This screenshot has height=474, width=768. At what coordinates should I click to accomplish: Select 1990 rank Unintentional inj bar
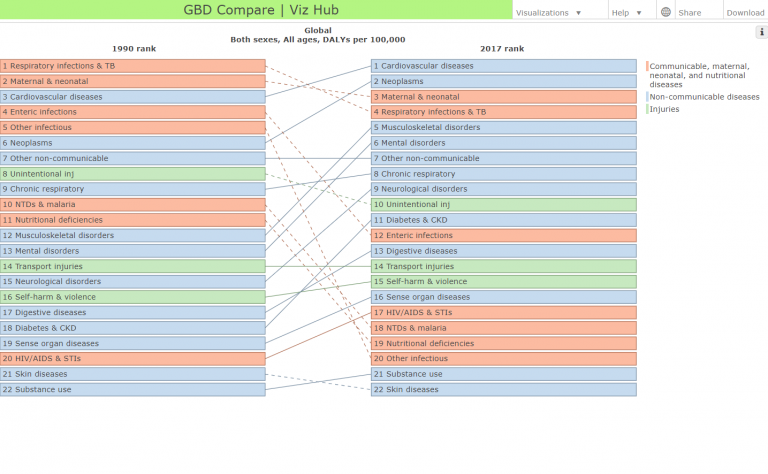click(132, 174)
